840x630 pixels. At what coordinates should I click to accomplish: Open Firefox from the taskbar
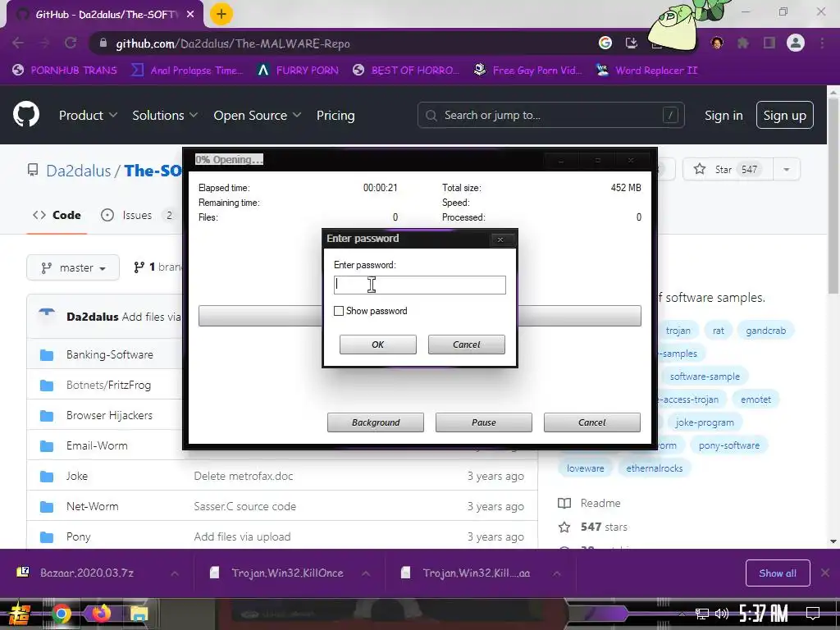tap(100, 614)
